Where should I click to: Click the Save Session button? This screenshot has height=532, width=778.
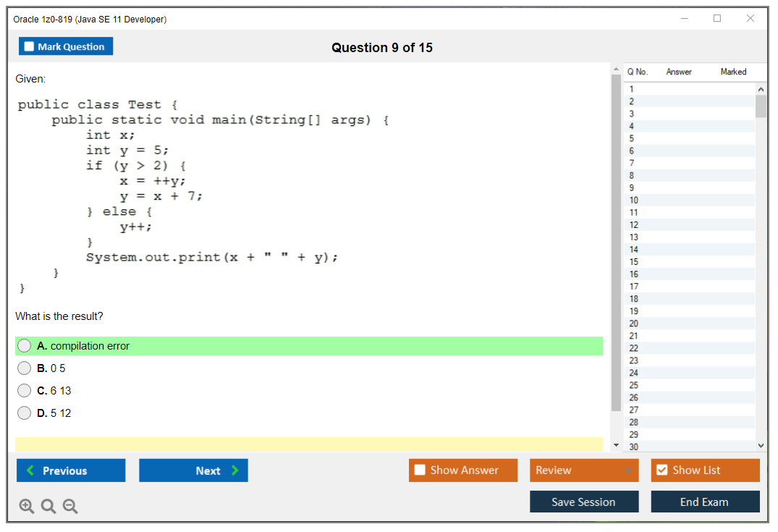tap(583, 502)
